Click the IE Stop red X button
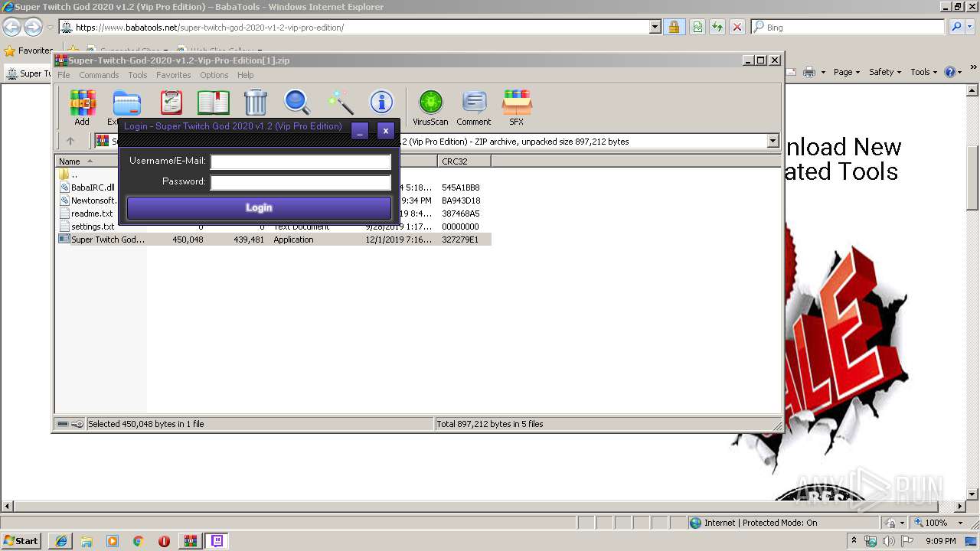 tap(737, 27)
